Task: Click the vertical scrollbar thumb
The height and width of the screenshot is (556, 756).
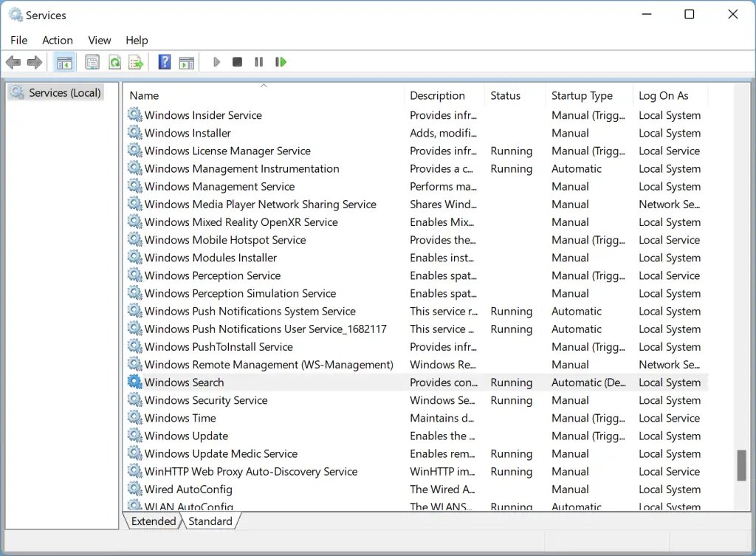Action: tap(741, 465)
